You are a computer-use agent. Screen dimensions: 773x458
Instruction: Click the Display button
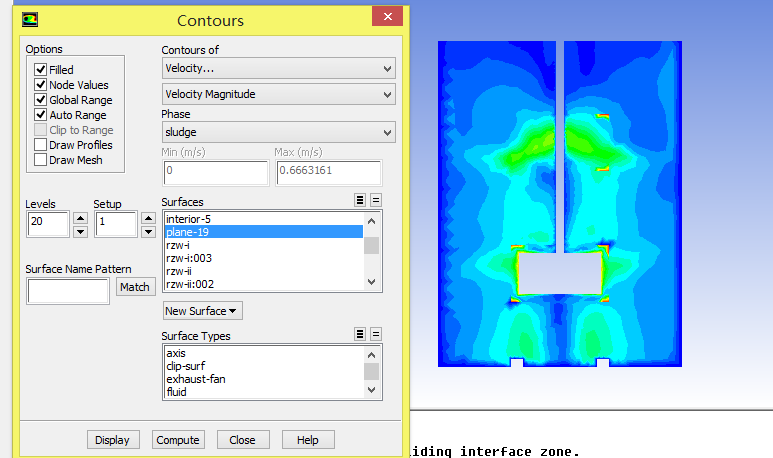113,440
